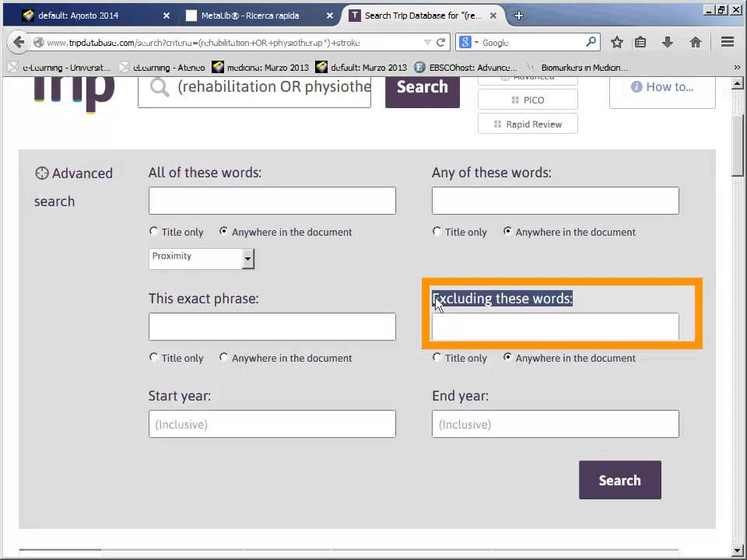Go back using the browser back arrow
The image size is (747, 560).
point(19,42)
